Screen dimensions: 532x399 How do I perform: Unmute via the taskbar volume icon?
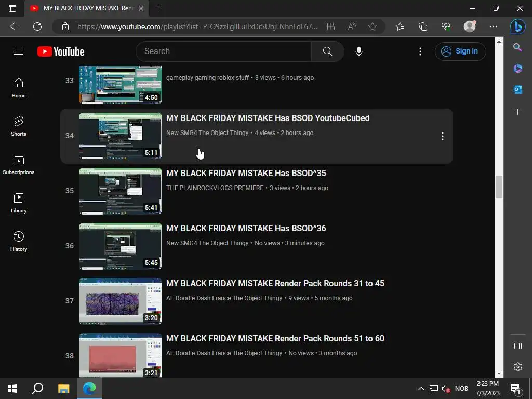[x=446, y=389]
